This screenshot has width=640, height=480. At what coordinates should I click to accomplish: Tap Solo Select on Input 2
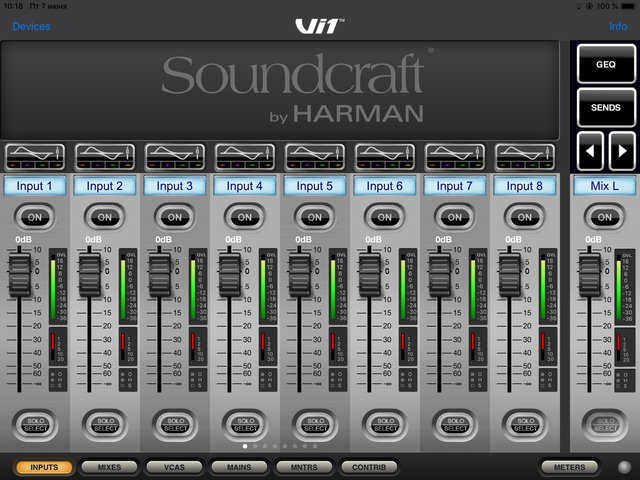tap(105, 425)
